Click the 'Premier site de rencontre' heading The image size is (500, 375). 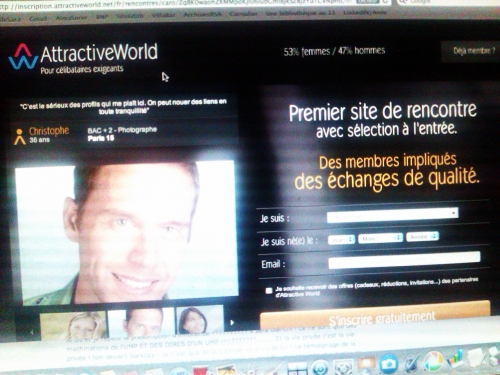(x=383, y=112)
